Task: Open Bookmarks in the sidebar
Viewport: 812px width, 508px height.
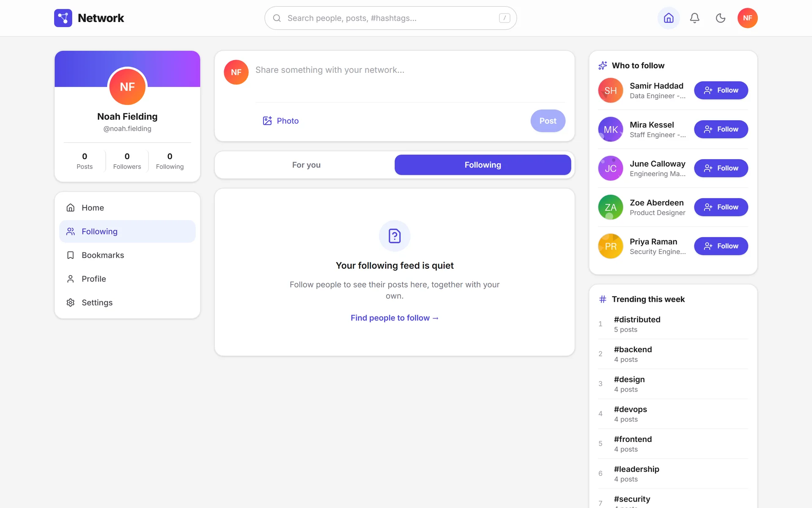Action: (127, 255)
